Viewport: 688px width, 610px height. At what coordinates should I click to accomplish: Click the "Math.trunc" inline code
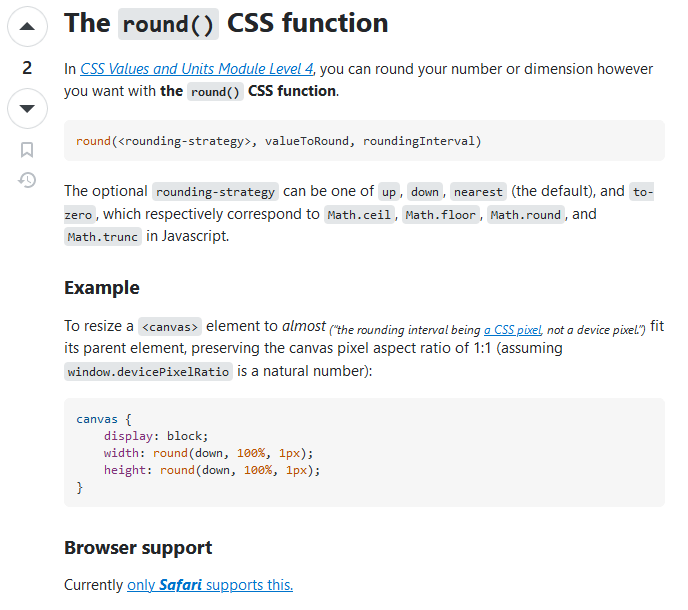click(103, 237)
